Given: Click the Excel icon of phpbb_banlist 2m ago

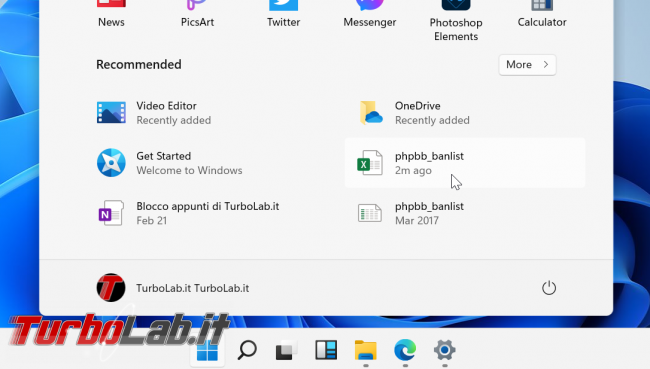Looking at the screenshot, I should [370, 163].
